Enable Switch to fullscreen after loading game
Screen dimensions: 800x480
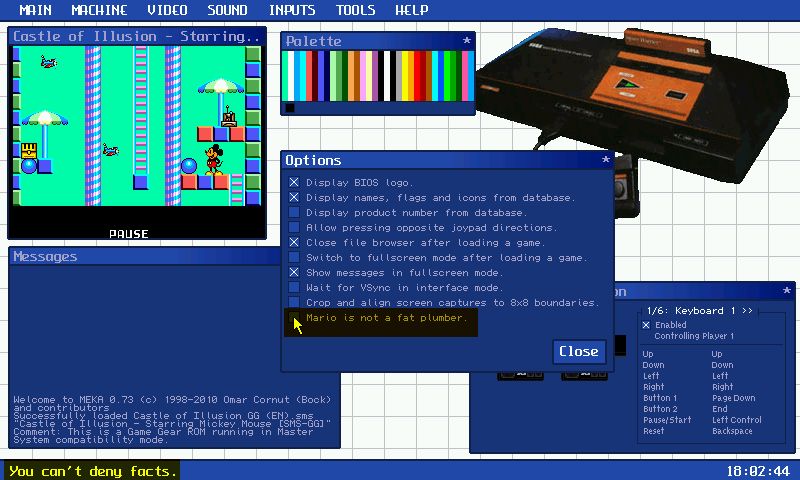point(294,257)
